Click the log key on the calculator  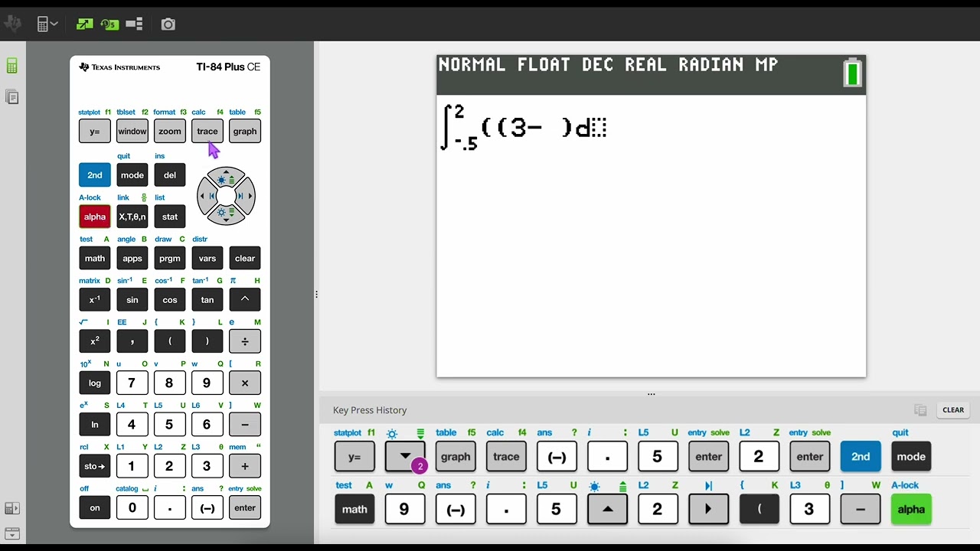(95, 383)
